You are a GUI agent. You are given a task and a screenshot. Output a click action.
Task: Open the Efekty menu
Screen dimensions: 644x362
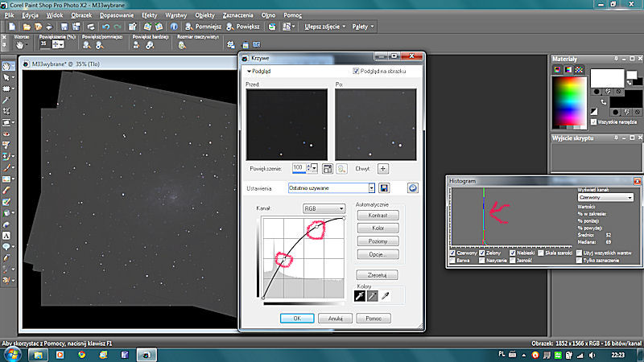[150, 15]
